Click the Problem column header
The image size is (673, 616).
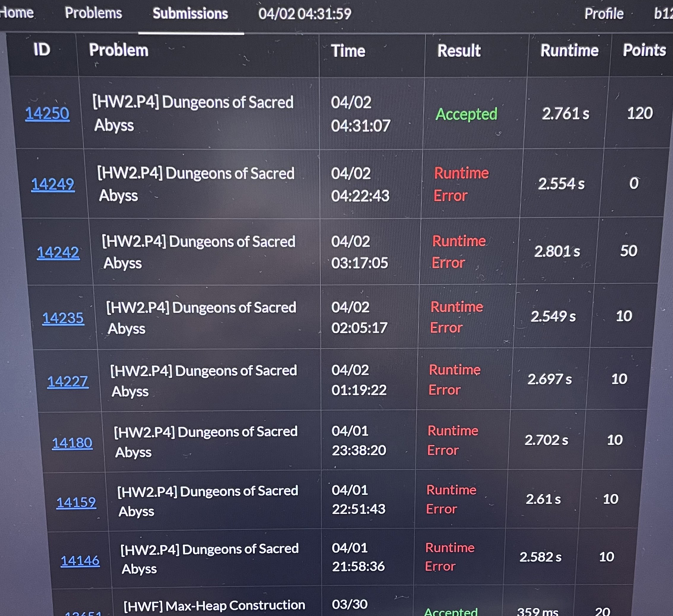point(118,50)
